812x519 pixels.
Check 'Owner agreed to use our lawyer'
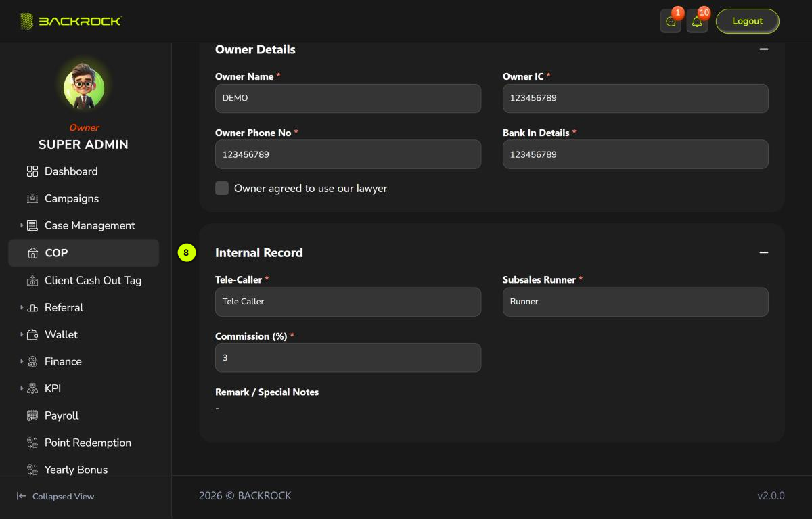[222, 188]
